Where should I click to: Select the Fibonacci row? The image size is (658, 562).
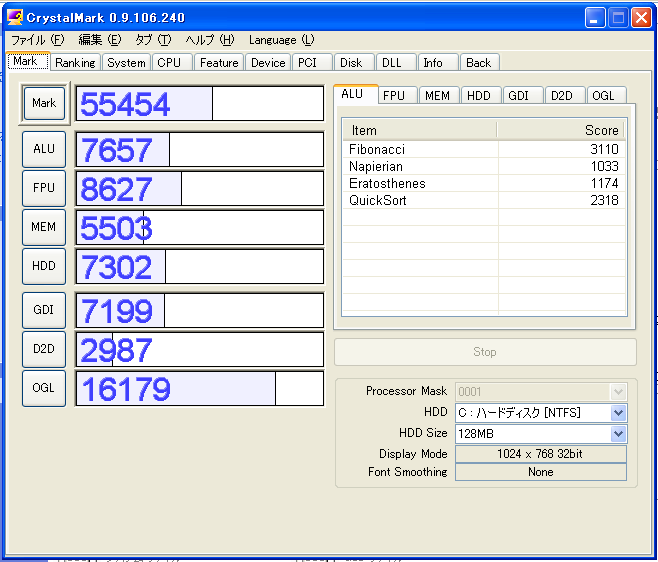click(x=484, y=149)
